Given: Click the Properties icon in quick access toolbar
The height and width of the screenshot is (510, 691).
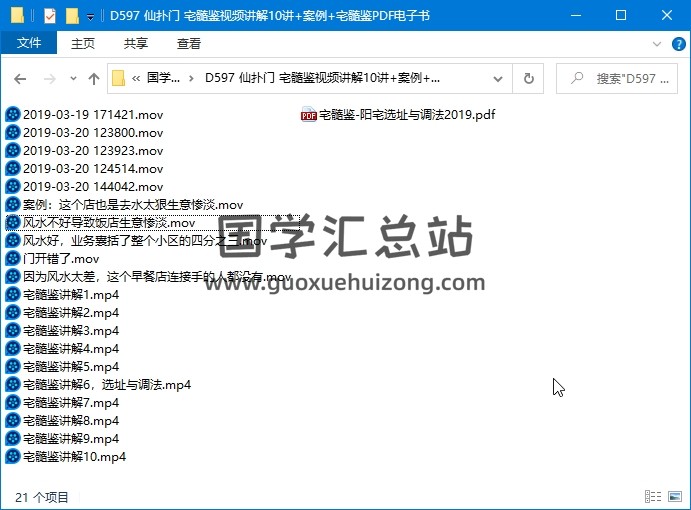Looking at the screenshot, I should (50, 16).
